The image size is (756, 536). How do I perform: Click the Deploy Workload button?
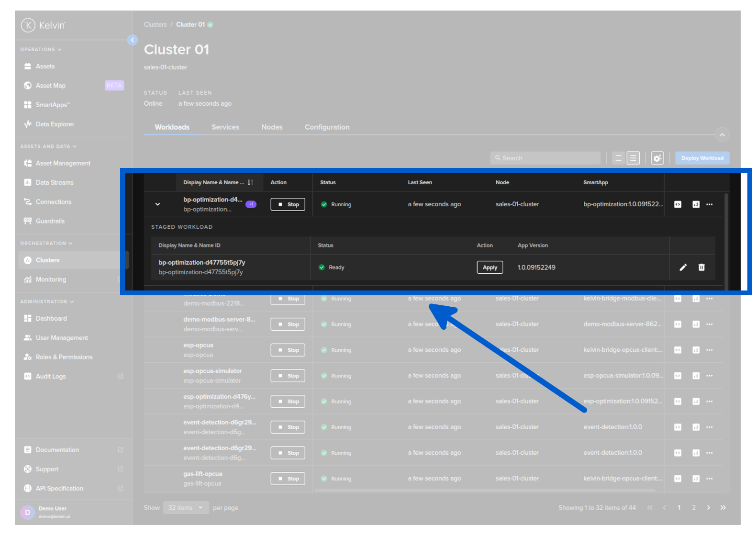point(702,158)
